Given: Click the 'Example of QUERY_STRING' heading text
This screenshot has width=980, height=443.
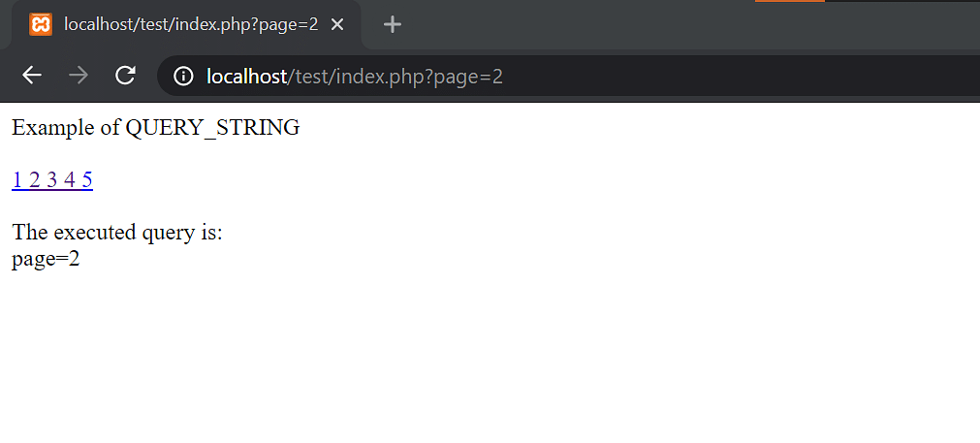Looking at the screenshot, I should click(x=155, y=127).
